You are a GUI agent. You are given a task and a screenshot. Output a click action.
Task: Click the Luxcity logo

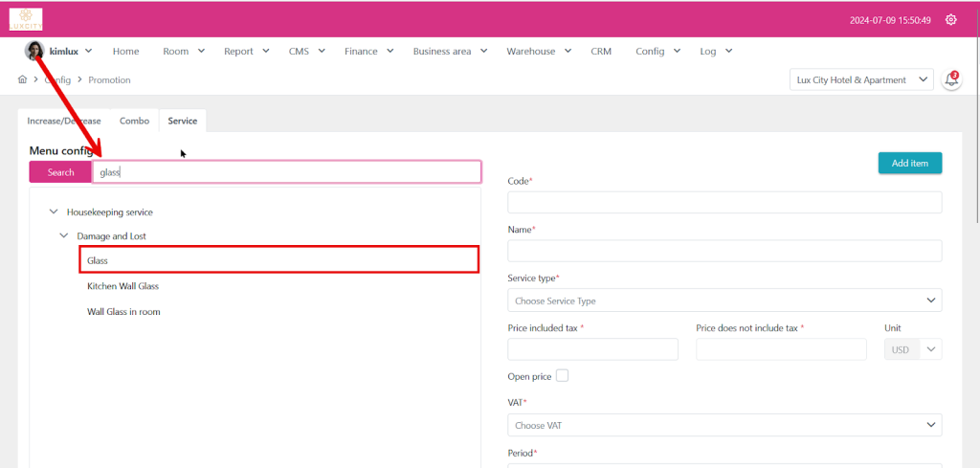26,19
